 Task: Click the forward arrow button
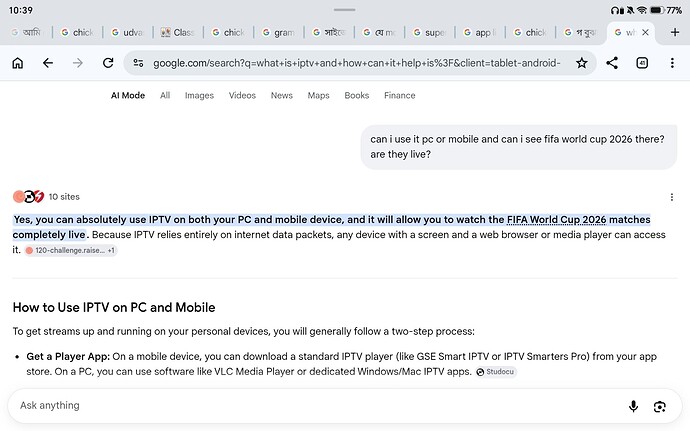tap(77, 63)
